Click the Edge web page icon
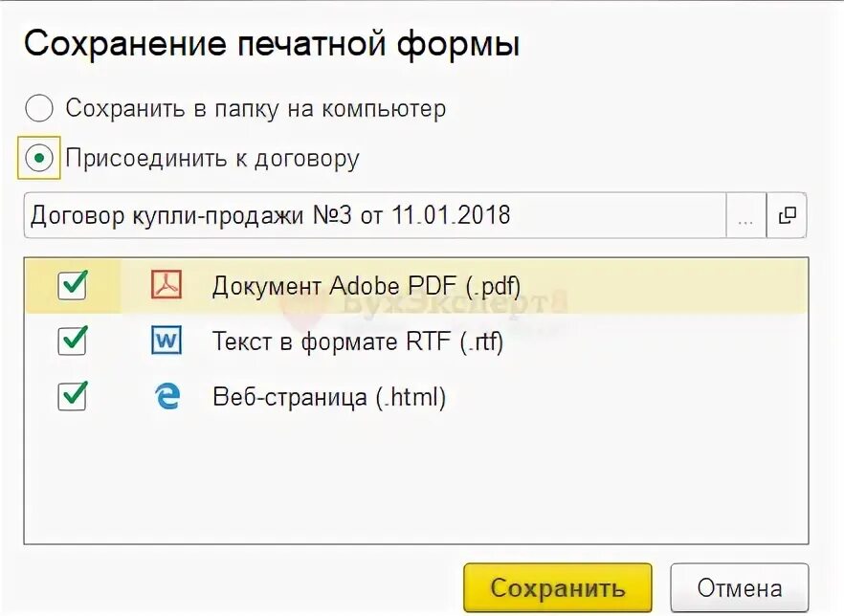 coord(167,396)
